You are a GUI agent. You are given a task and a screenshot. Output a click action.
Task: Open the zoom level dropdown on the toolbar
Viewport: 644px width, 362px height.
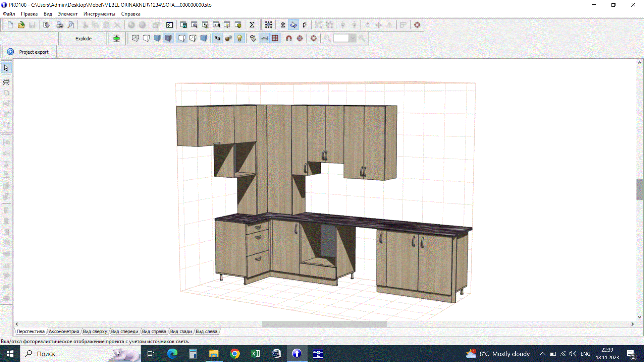[x=354, y=38]
